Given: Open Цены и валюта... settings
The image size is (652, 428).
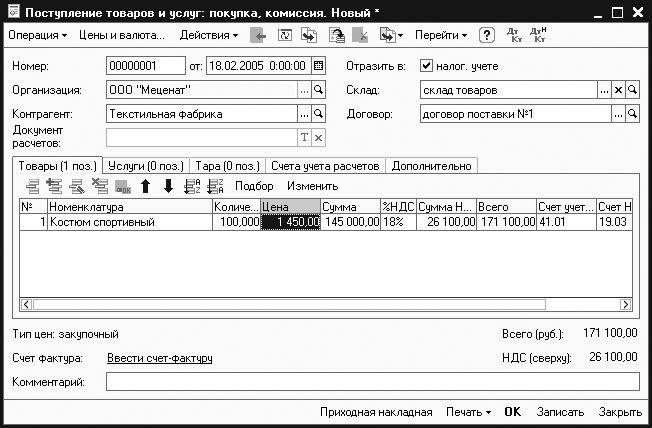Looking at the screenshot, I should point(122,35).
